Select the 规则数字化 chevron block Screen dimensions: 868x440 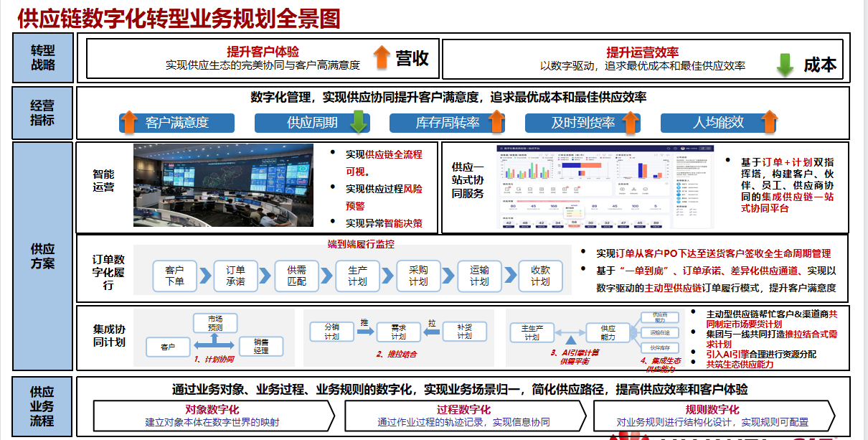coord(712,415)
